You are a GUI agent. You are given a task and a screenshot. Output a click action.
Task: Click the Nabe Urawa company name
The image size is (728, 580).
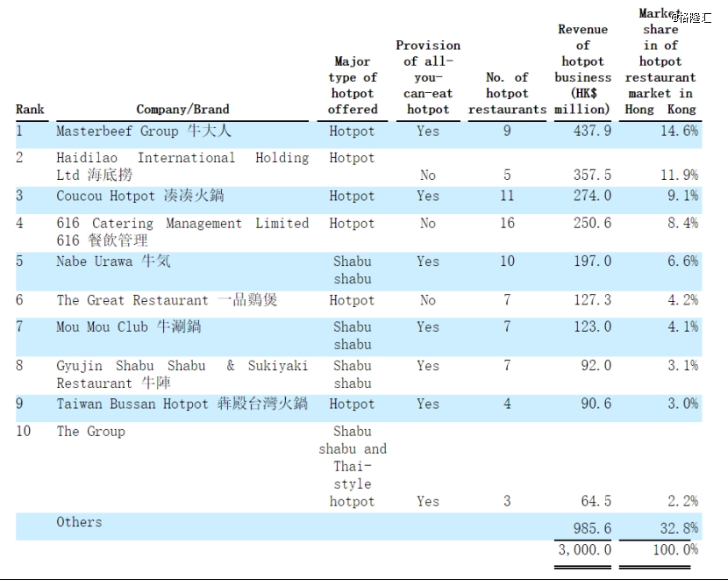113,261
